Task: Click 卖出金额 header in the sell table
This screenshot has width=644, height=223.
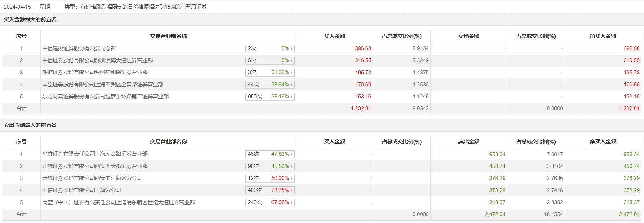Action: pos(469,142)
